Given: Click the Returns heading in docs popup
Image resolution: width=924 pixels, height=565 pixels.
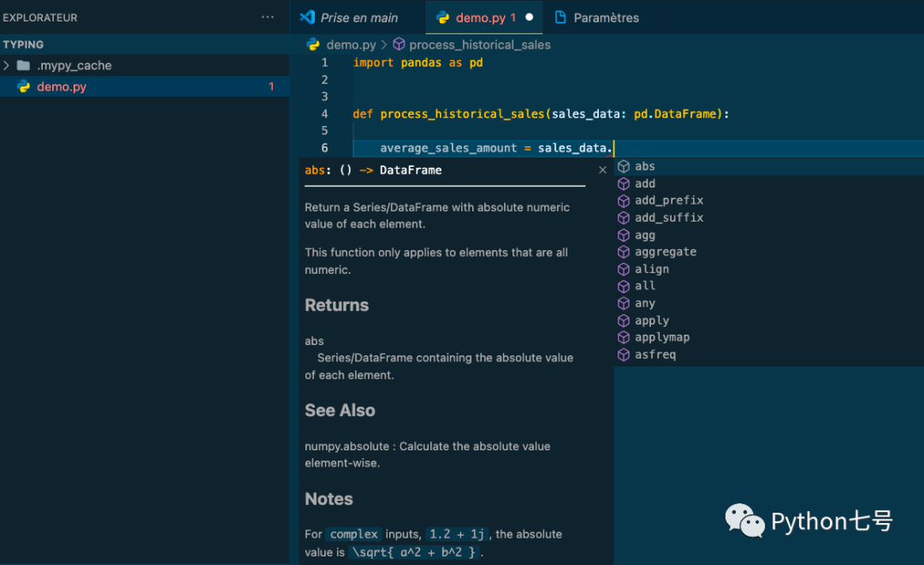Looking at the screenshot, I should pyautogui.click(x=336, y=305).
